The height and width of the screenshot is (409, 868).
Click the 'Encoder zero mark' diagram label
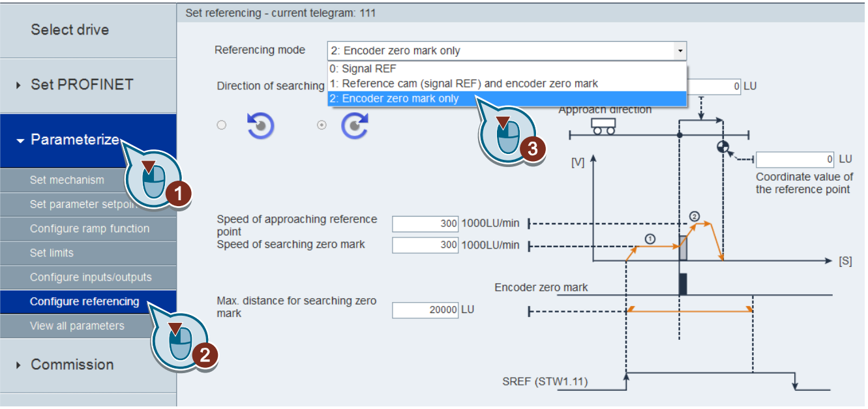click(541, 287)
